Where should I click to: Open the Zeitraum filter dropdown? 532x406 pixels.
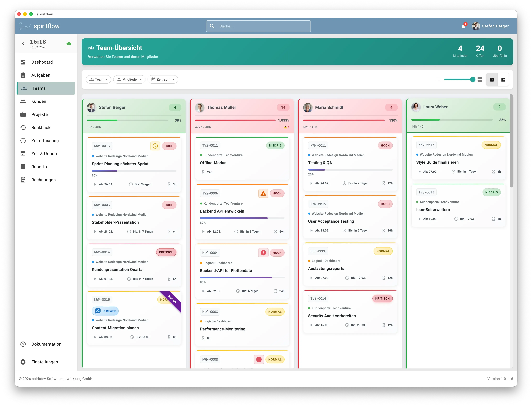pos(163,80)
